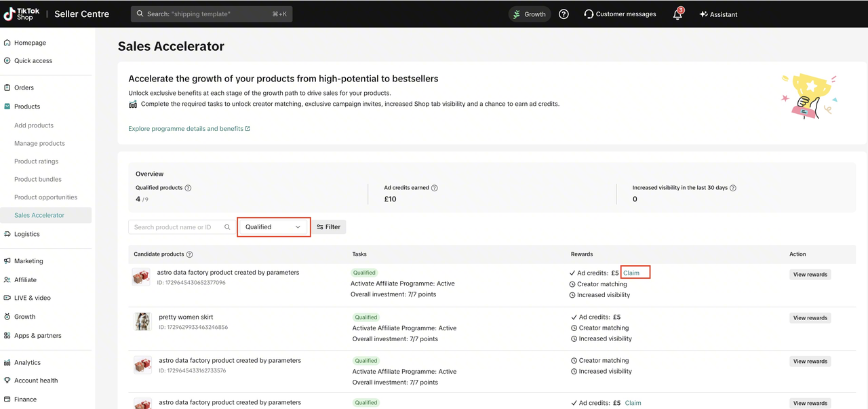Open the Qualified status dropdown
Screen dimensions: 868x409
click(x=273, y=227)
